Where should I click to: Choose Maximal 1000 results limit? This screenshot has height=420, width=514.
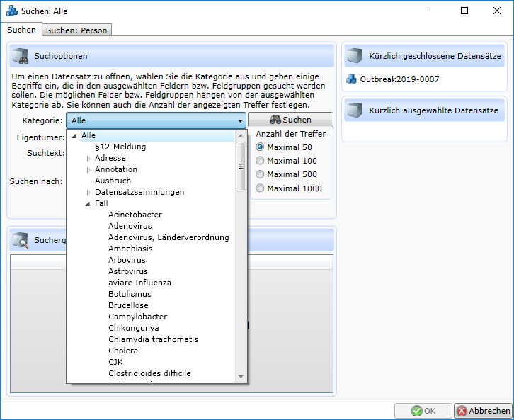(x=260, y=188)
